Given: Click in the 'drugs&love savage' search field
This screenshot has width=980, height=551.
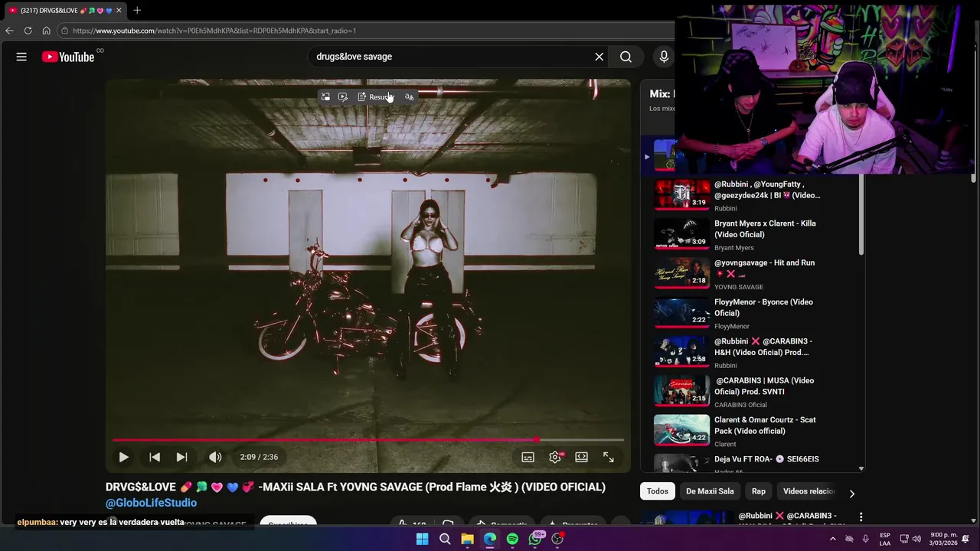Looking at the screenshot, I should coord(452,57).
